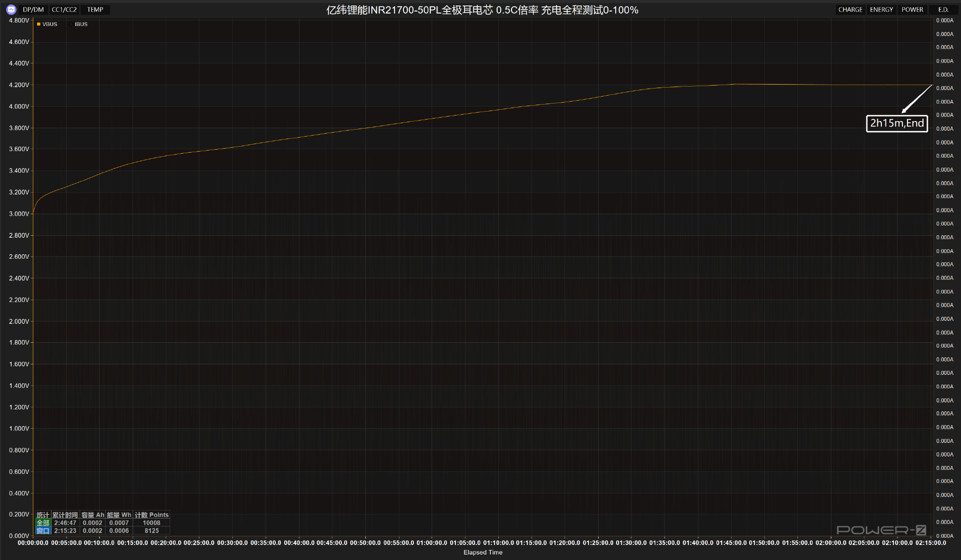Click the 1.000V label on voltage axis
This screenshot has height=560, width=961.
(x=19, y=428)
